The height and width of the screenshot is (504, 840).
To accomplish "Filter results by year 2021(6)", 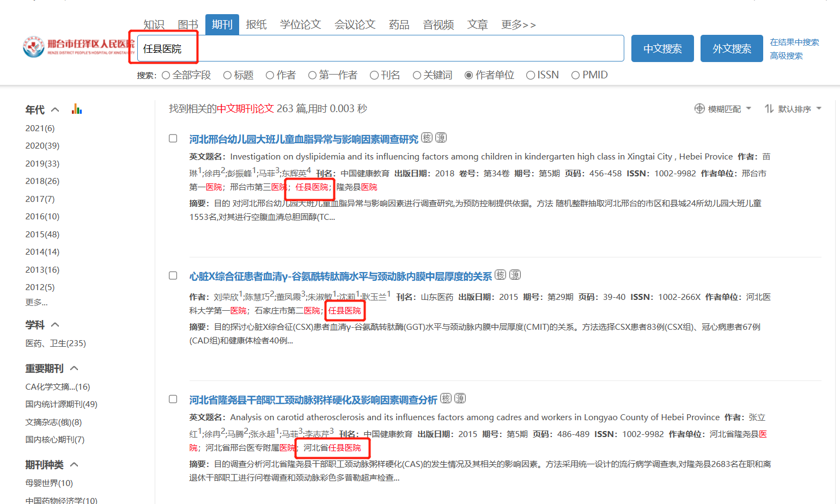I will point(40,128).
